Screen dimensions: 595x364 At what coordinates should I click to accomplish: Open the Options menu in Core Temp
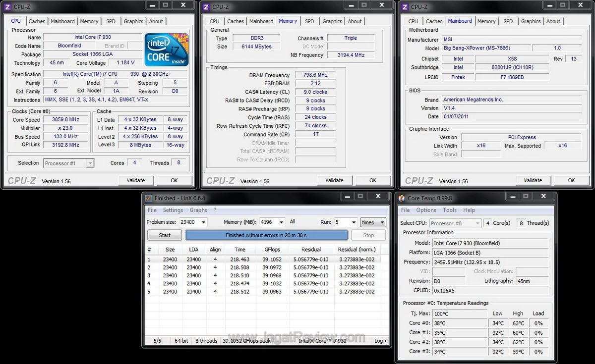tap(426, 210)
